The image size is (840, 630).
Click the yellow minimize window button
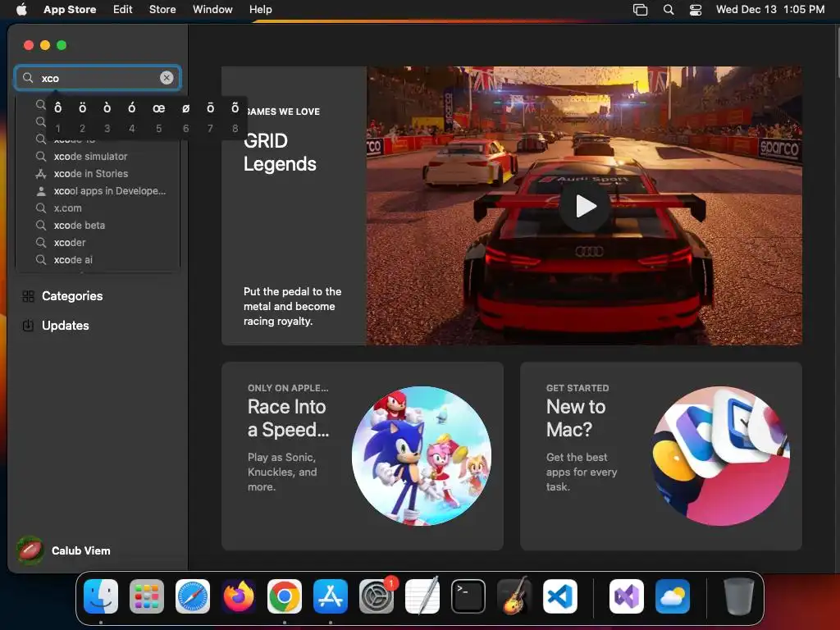tap(45, 45)
